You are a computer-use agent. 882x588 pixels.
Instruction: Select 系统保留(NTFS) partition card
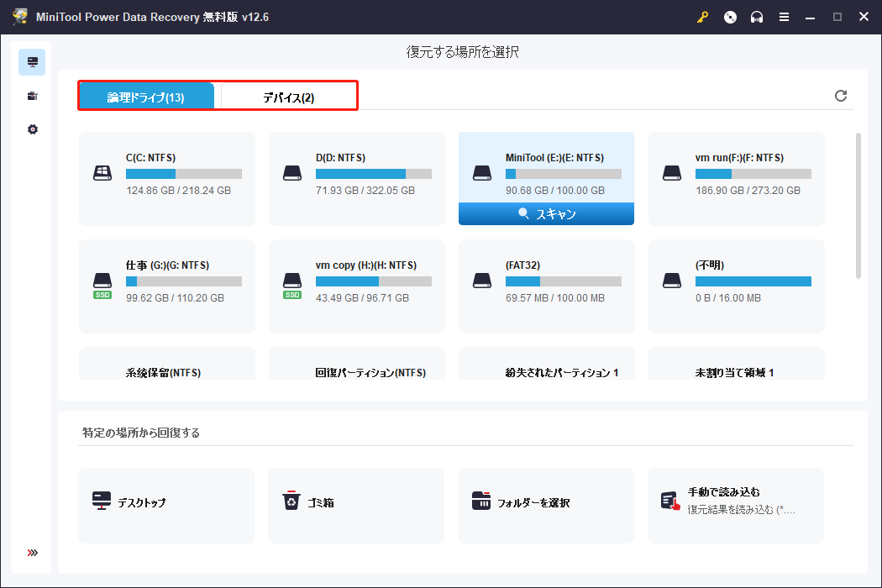click(x=167, y=364)
